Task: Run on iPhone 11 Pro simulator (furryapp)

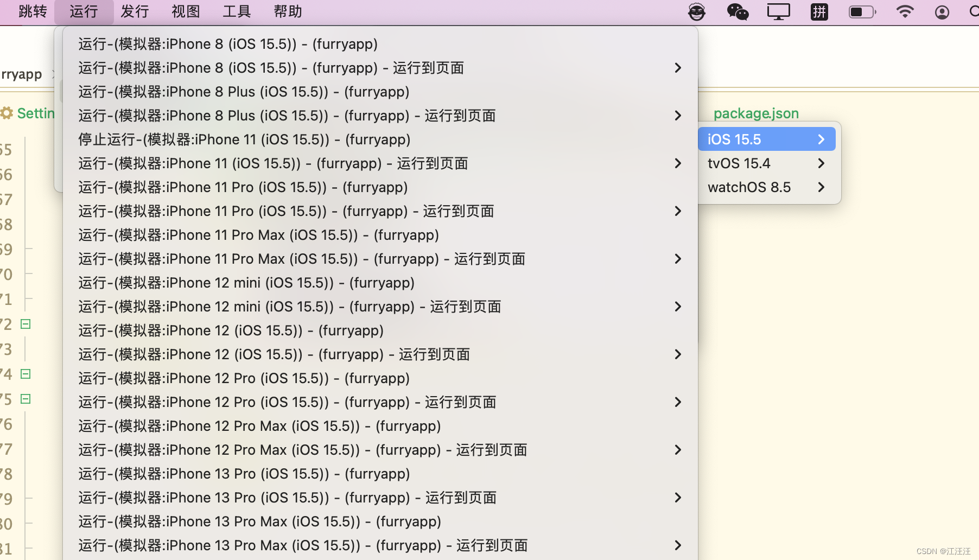Action: [380, 187]
